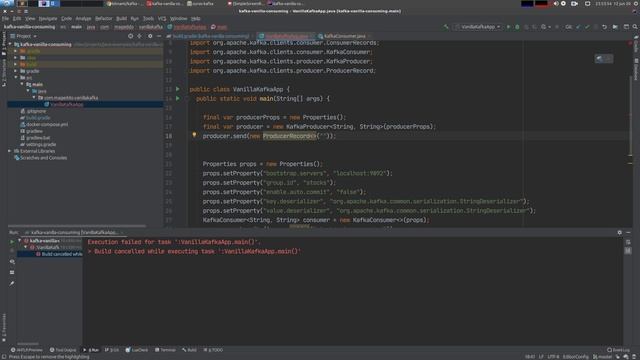
Task: Open the Git tool window button at the bottom
Action: (111, 350)
